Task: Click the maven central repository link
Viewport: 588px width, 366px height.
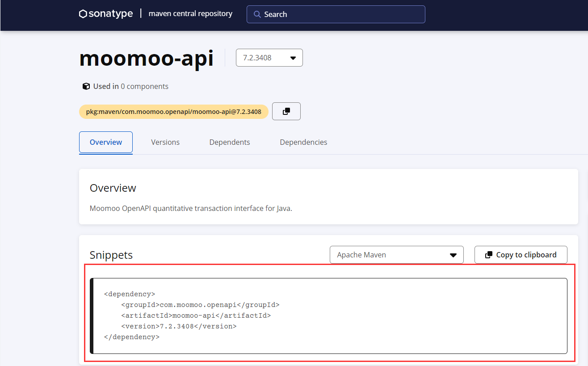Action: coord(190,13)
